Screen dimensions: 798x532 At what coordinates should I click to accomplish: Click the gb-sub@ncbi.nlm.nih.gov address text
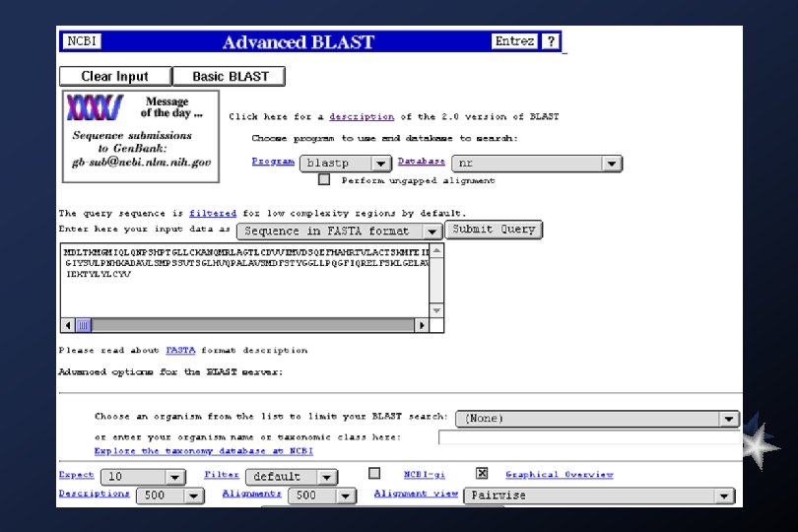141,163
